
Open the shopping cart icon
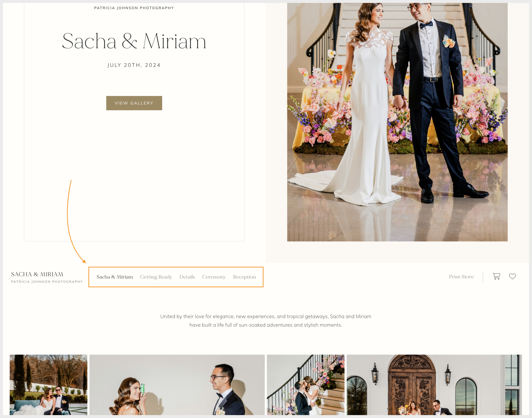point(496,276)
